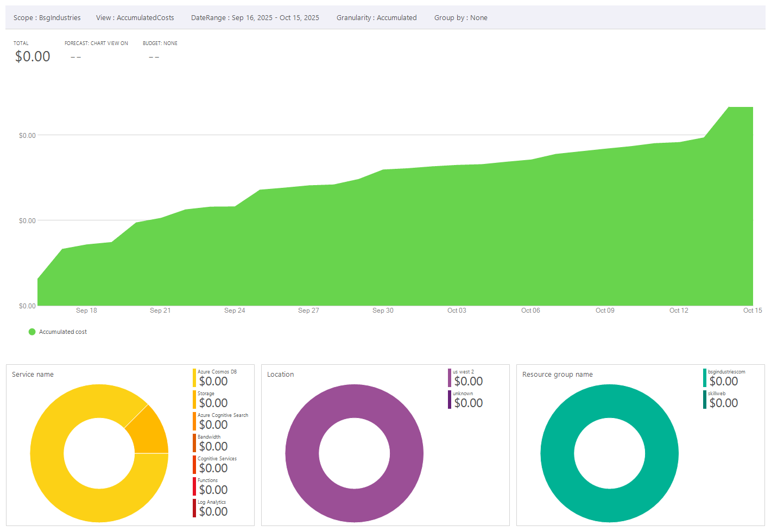
Task: Select the Budget: None indicator
Action: click(x=159, y=43)
